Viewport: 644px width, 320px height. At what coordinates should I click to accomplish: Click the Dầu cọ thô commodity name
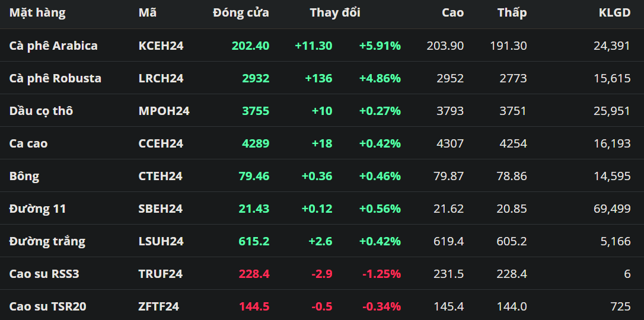click(41, 111)
